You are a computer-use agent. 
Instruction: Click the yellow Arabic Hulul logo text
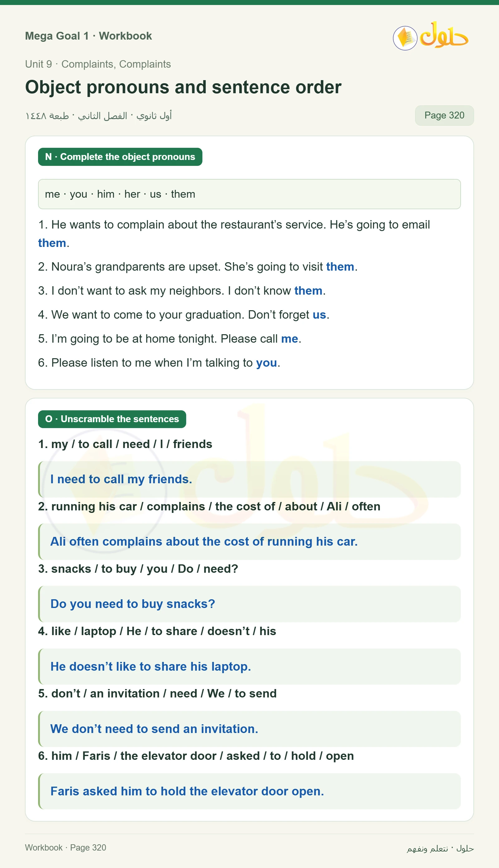pos(444,35)
